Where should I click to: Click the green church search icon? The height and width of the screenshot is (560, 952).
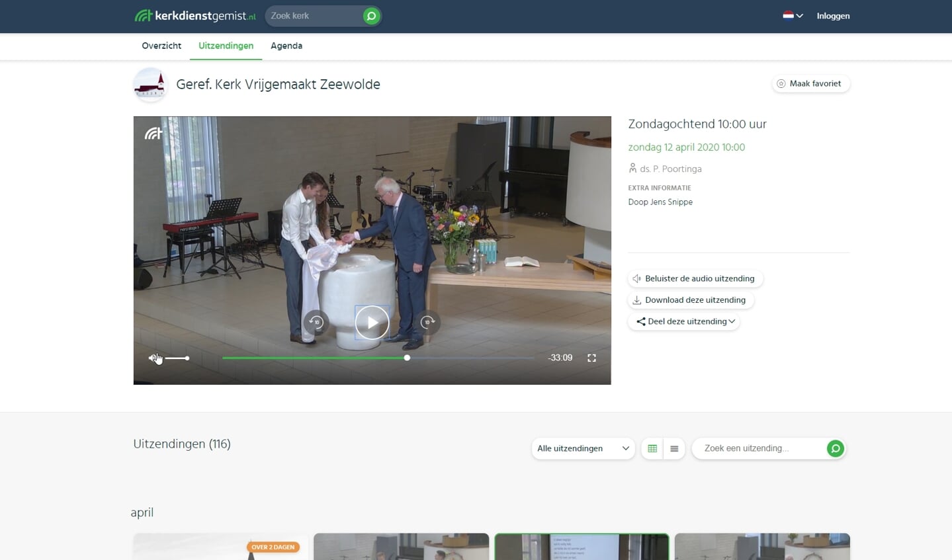pos(372,16)
